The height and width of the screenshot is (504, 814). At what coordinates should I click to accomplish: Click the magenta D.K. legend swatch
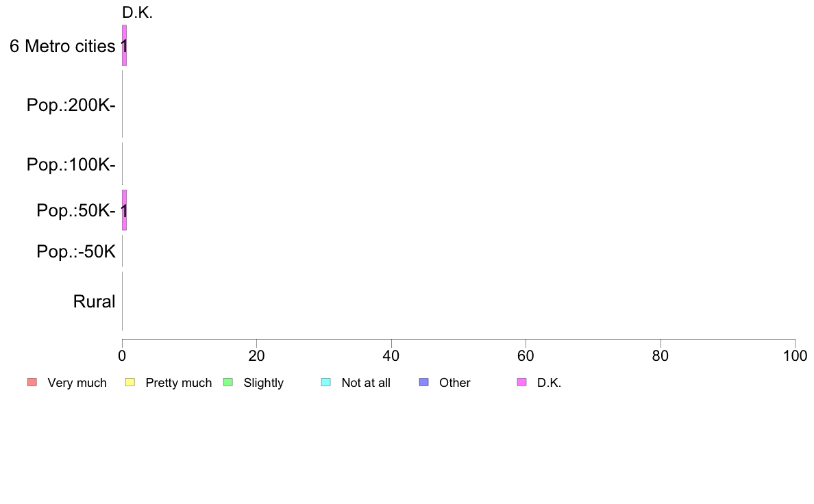(x=521, y=382)
